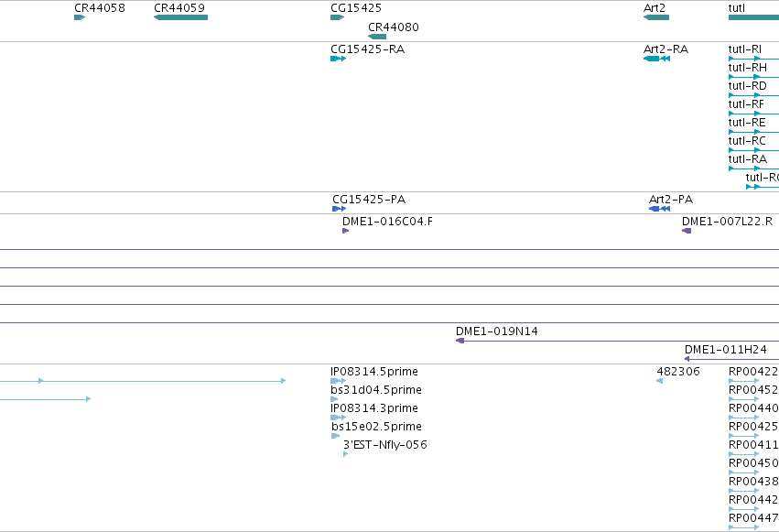Click the arrow glyph under 3'EST-Nfly-056
Image resolution: width=779 pixels, height=532 pixels.
click(346, 454)
